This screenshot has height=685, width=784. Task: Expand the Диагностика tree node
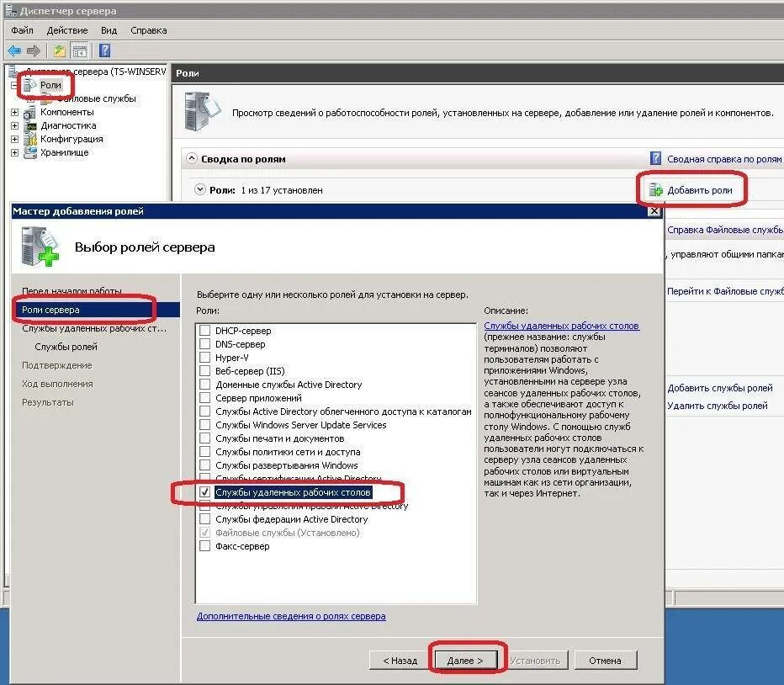pos(14,125)
